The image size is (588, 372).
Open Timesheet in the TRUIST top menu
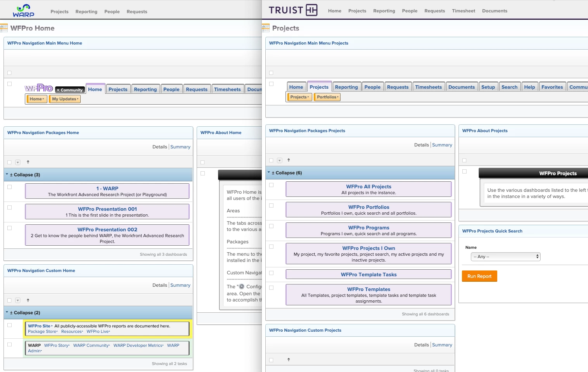pyautogui.click(x=463, y=11)
